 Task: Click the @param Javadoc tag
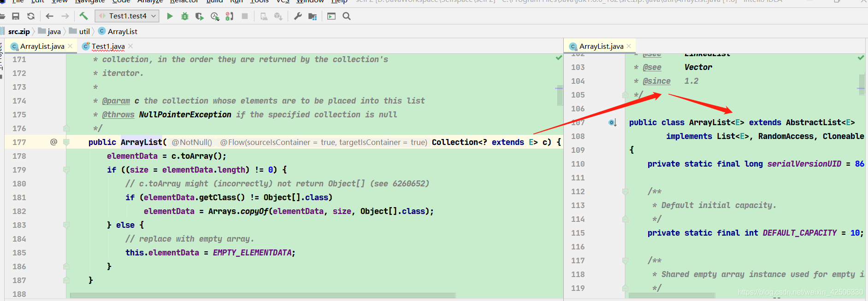point(116,101)
